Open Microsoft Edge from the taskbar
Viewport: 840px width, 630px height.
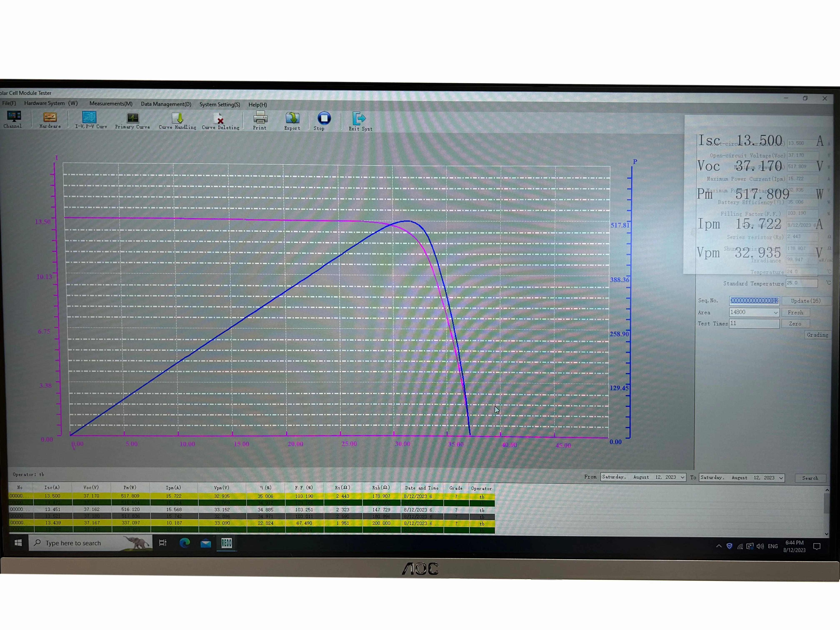[x=185, y=543]
